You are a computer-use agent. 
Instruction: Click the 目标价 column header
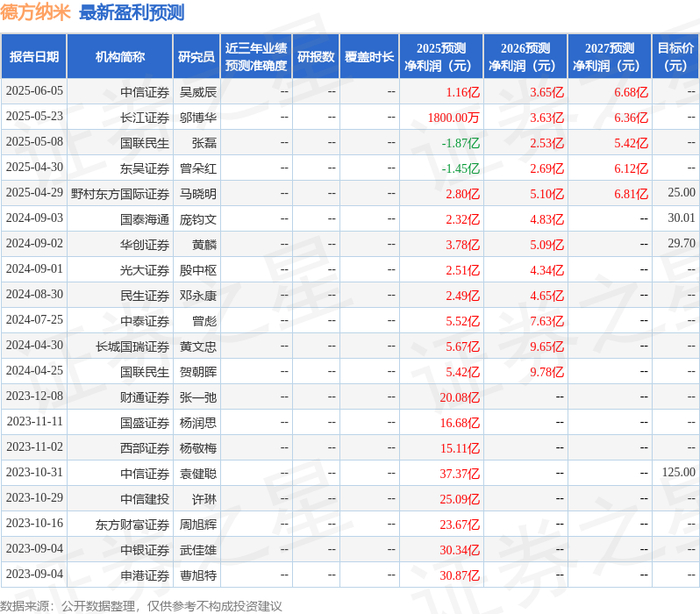pos(675,57)
